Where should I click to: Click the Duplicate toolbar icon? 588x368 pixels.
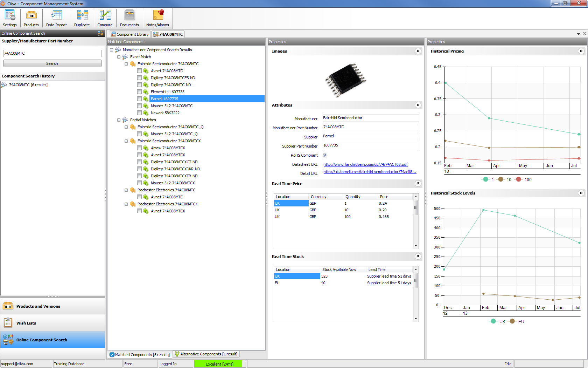coord(82,18)
